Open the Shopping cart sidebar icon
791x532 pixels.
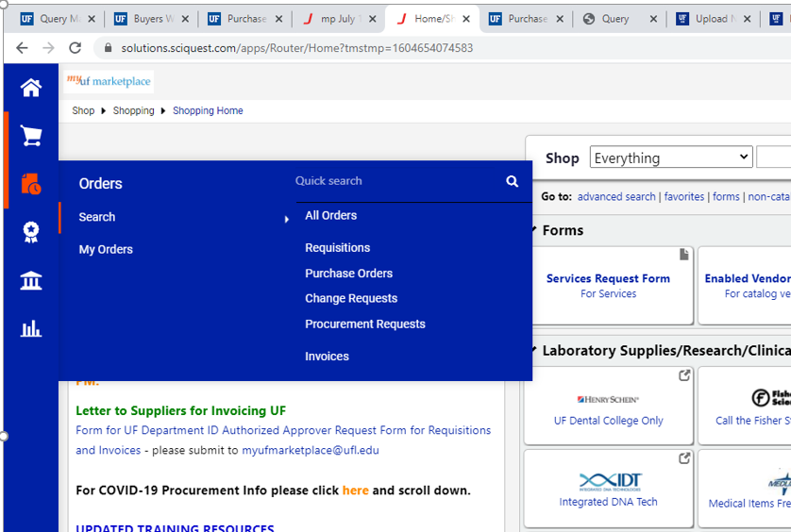tap(31, 137)
